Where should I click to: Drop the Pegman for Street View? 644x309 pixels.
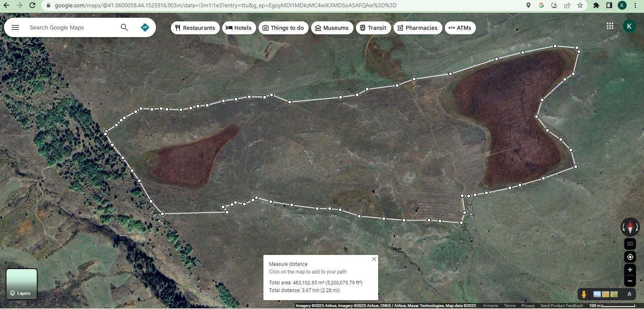pyautogui.click(x=583, y=294)
